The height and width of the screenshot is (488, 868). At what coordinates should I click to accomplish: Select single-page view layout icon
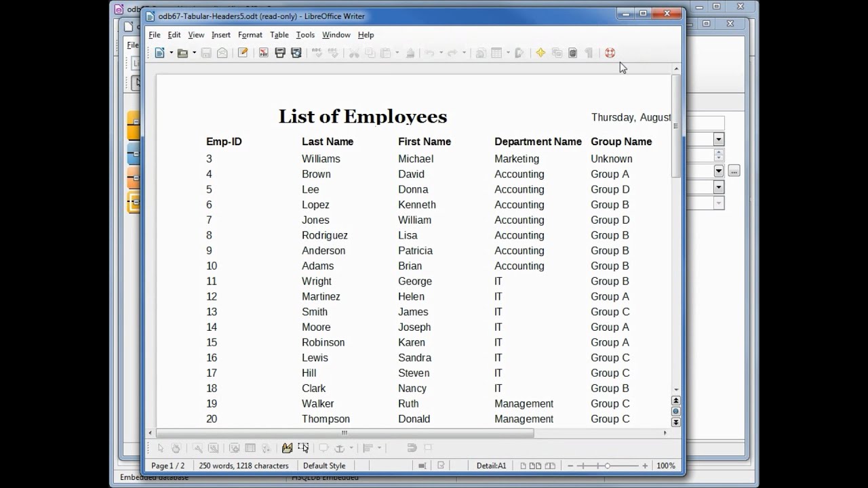point(524,466)
